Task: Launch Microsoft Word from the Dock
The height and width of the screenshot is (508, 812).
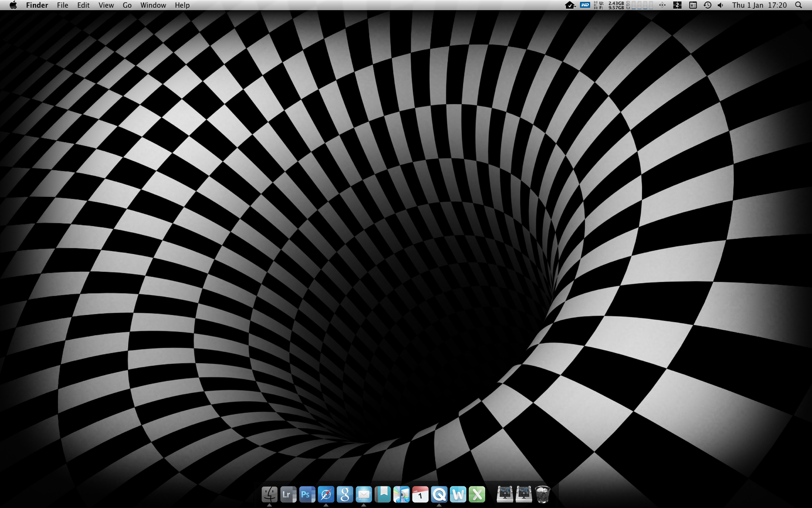Action: [x=458, y=494]
